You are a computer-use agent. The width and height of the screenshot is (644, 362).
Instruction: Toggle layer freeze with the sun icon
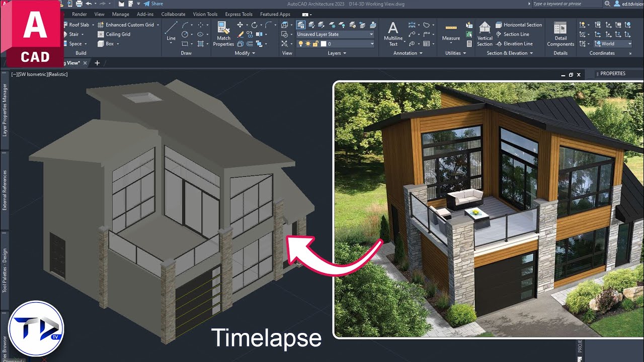(308, 44)
